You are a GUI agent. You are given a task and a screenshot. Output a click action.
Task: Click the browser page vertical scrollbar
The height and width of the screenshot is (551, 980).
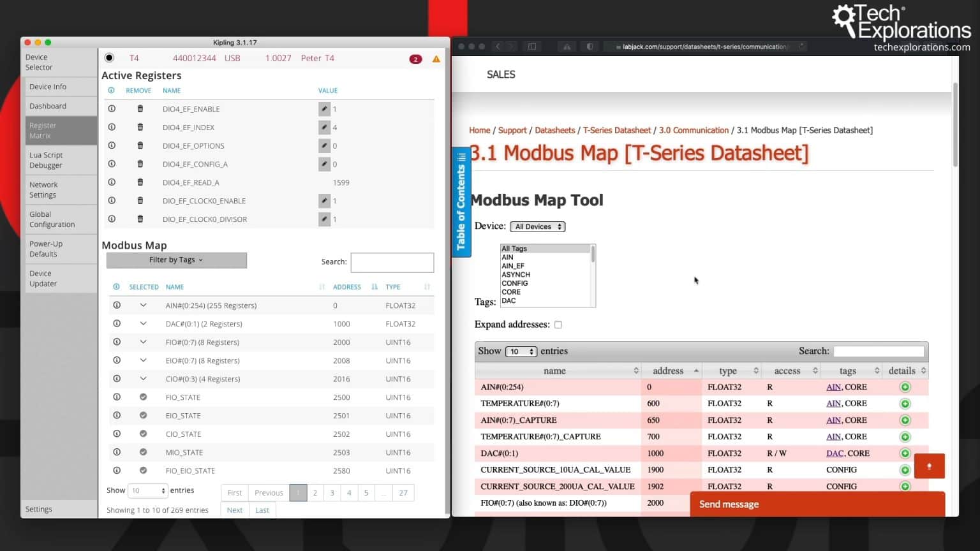955,124
